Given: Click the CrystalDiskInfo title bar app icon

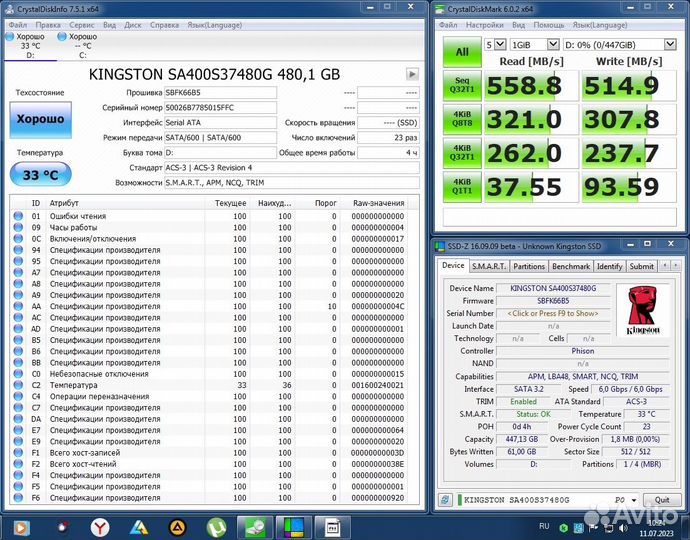Looking at the screenshot, I should coord(10,8).
